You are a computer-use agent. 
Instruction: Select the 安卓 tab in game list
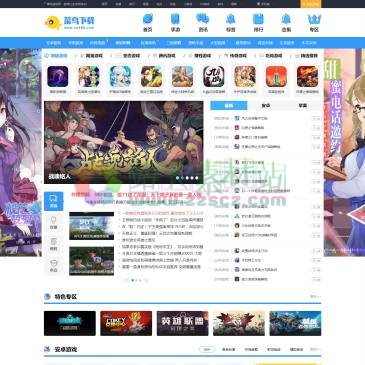(266, 106)
